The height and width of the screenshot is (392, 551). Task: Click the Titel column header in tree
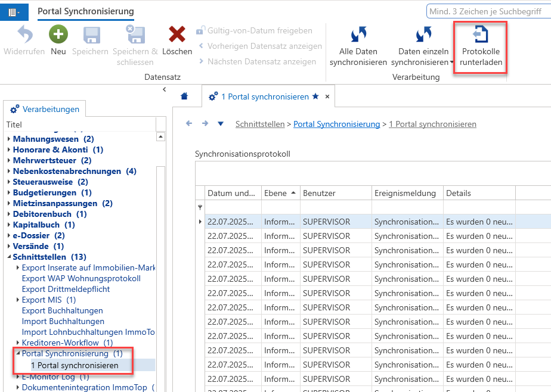[79, 125]
